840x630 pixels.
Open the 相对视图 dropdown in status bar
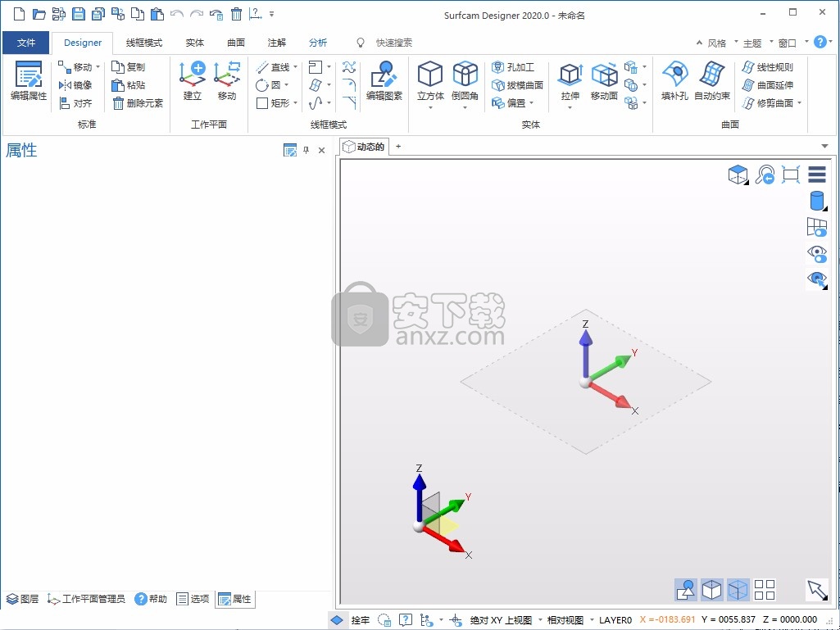click(592, 620)
